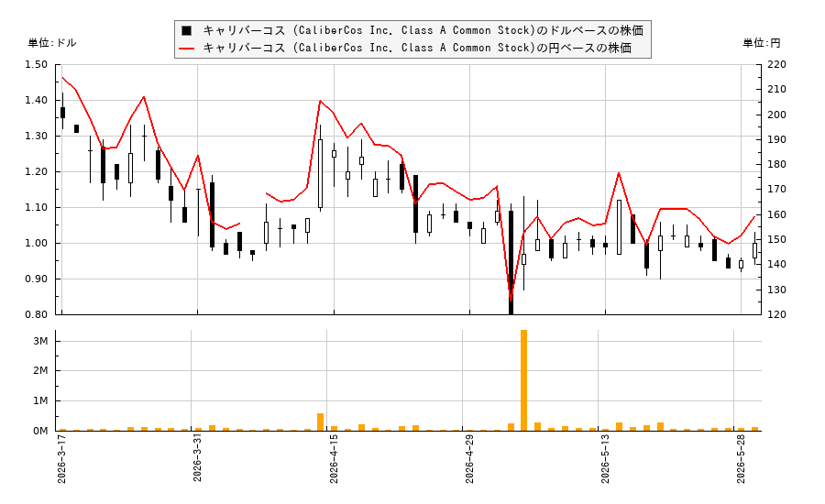Click the tall white candlestick just after 2026-5-13

point(620,227)
